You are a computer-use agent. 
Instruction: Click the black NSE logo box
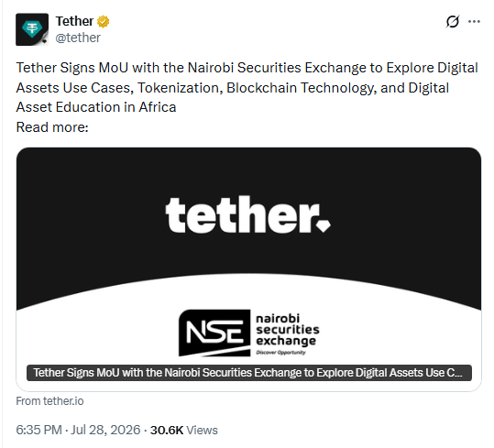pos(214,333)
